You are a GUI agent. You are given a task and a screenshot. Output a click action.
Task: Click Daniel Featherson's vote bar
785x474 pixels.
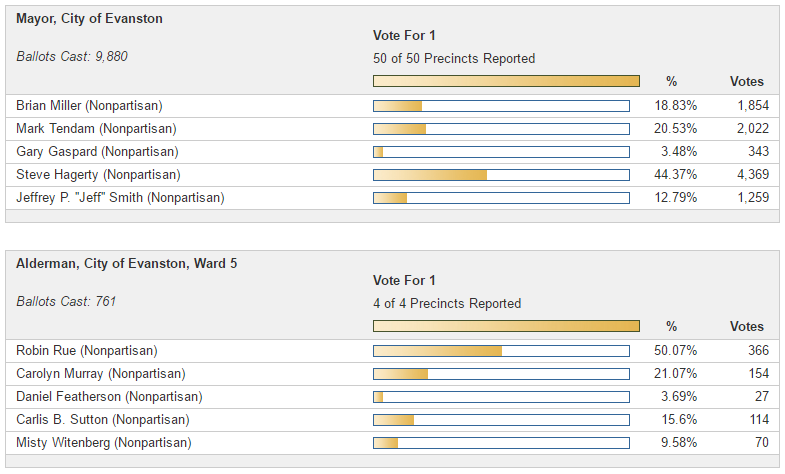pos(501,397)
